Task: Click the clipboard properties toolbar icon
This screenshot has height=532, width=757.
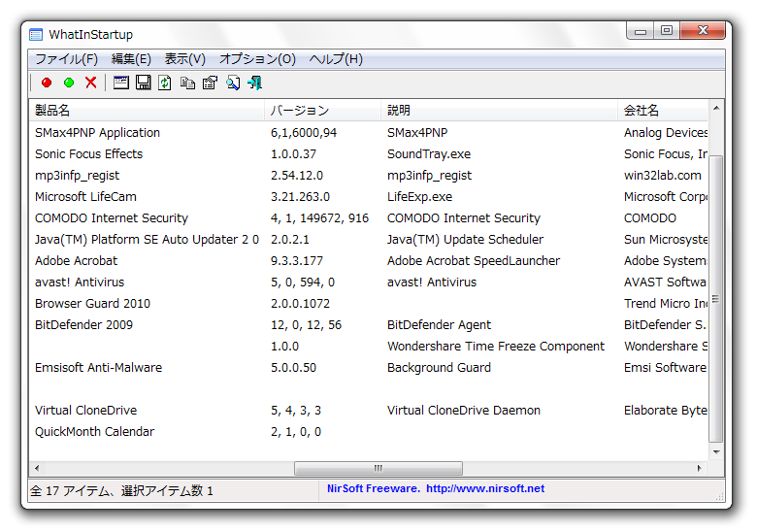Action: [210, 83]
